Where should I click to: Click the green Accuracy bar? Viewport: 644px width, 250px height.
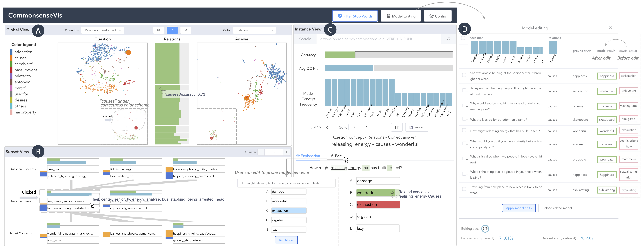click(x=340, y=55)
